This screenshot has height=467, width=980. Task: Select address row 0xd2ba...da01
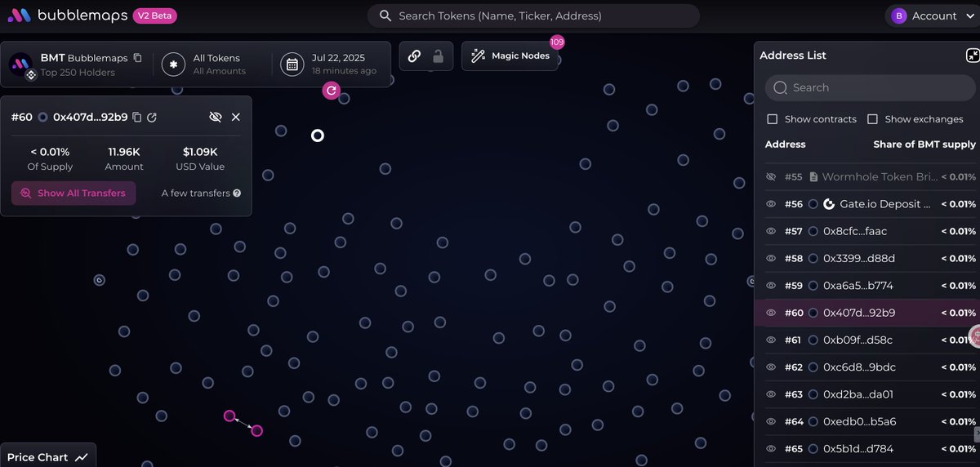866,394
